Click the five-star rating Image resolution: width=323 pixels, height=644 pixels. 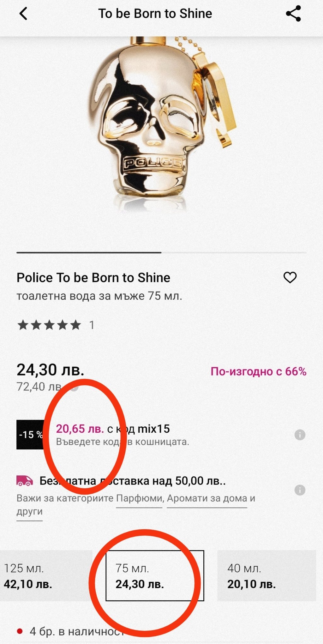click(x=49, y=325)
